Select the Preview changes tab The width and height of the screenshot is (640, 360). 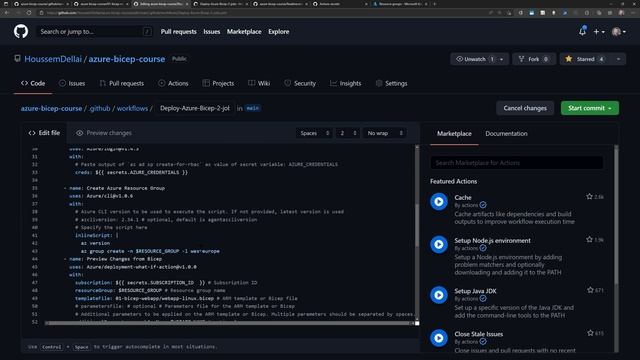104,133
